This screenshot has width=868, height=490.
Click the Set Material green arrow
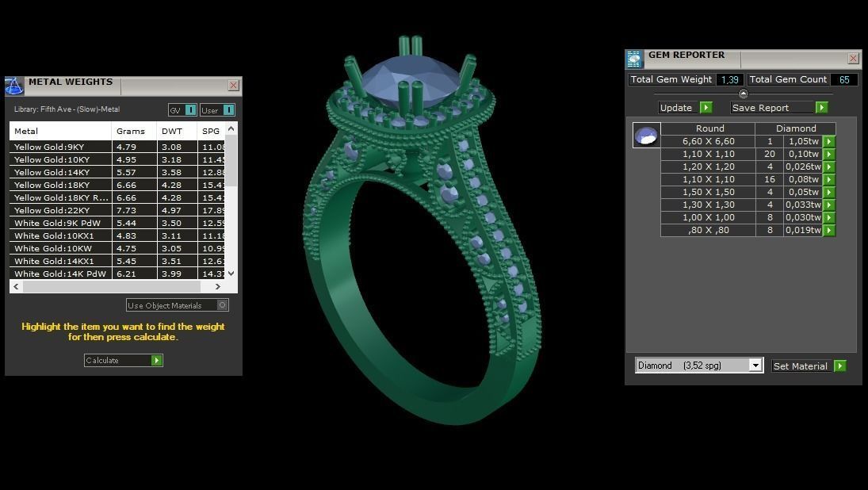click(x=839, y=366)
